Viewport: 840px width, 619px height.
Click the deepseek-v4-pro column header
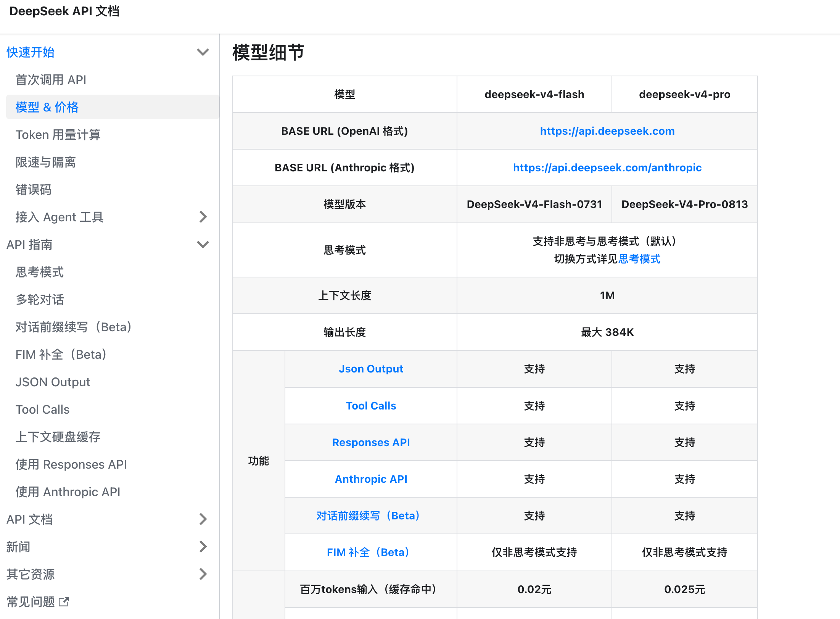coord(685,94)
